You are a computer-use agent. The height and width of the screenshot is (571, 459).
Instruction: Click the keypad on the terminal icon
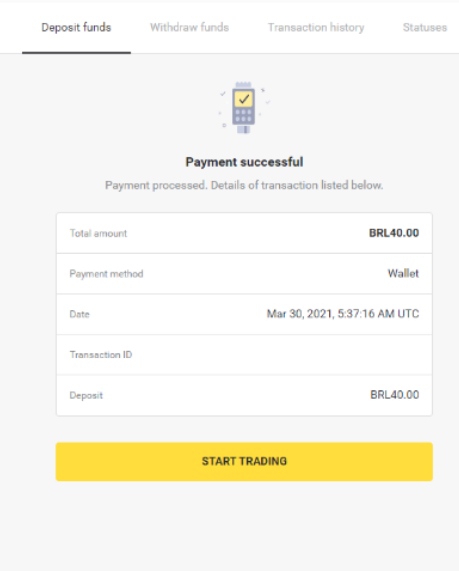(x=243, y=116)
